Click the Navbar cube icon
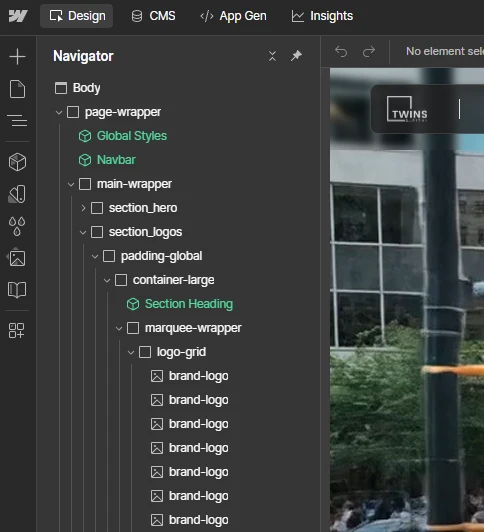The image size is (484, 532). [85, 160]
